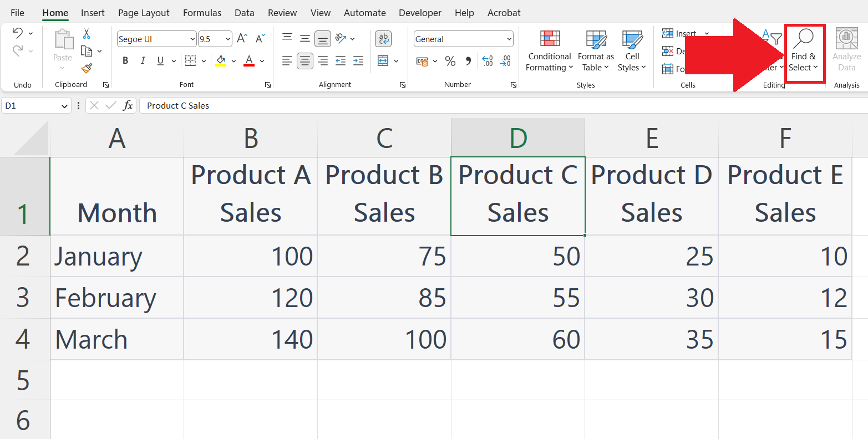Toggle underline formatting

coord(159,60)
